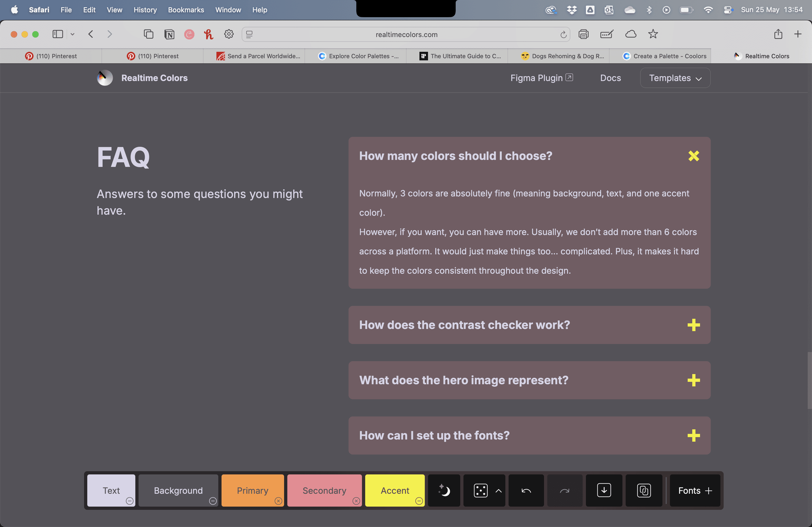Open randomize options chevron next to dice
812x527 pixels.
498,491
